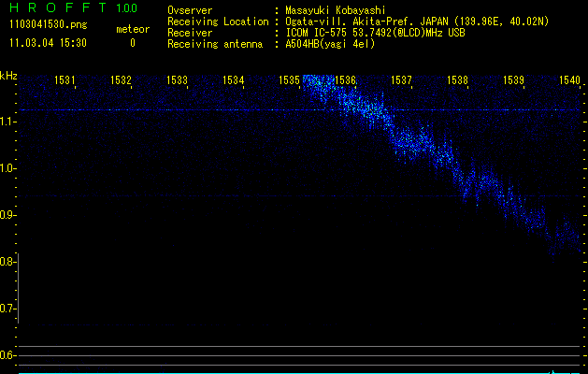Select the 11.03.04 15:30 timestamp
The width and height of the screenshot is (588, 374).
point(47,43)
